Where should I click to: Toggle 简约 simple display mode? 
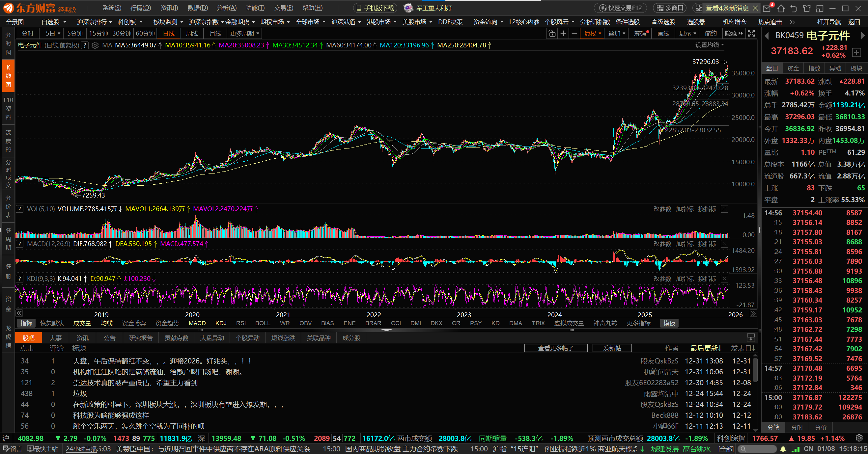[710, 33]
